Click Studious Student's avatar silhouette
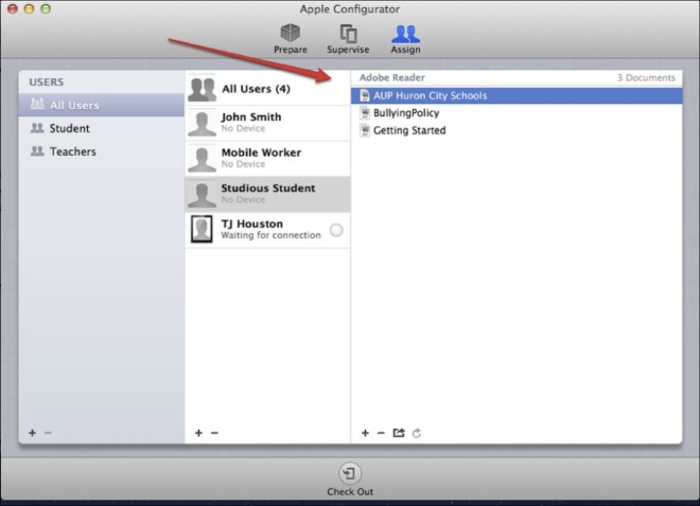Viewport: 700px width, 506px height. coord(202,195)
